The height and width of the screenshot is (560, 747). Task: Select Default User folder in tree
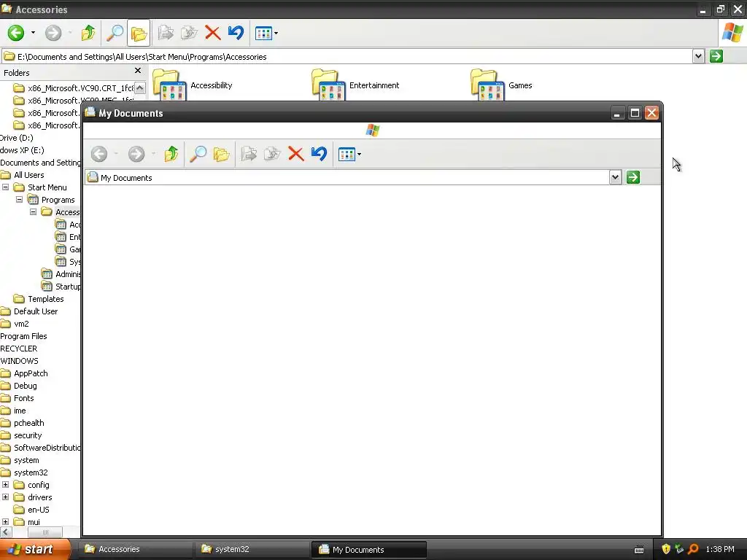(35, 311)
